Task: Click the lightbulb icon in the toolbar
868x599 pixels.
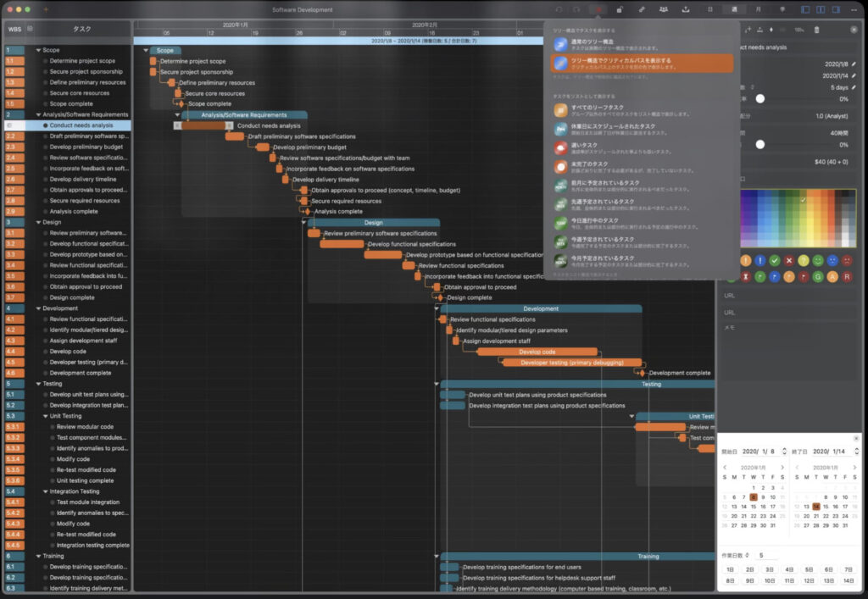Action: 782,9
